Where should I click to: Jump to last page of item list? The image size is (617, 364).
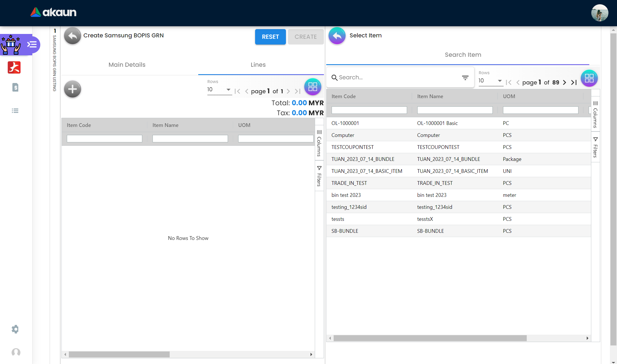[574, 82]
